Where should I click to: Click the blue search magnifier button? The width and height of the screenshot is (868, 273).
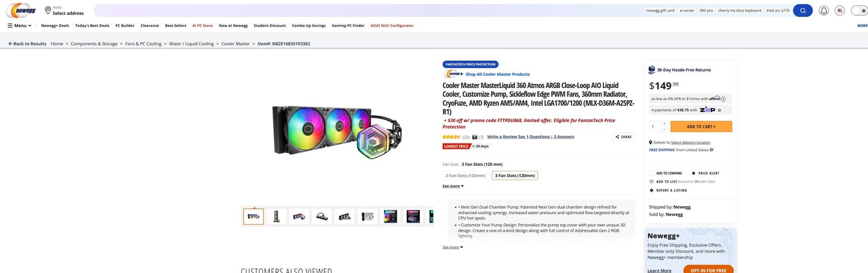pos(803,11)
